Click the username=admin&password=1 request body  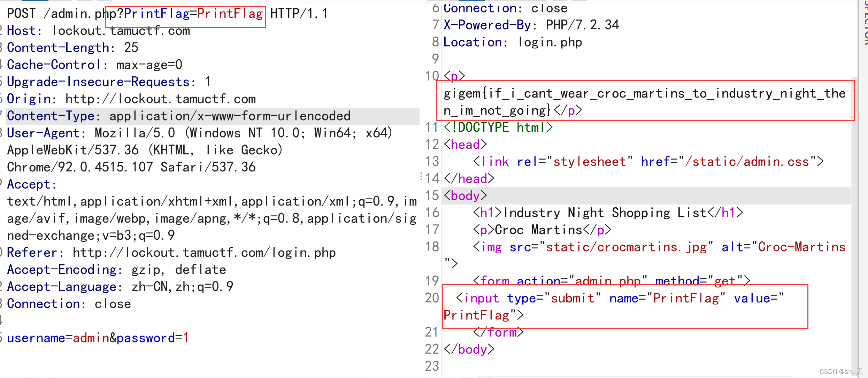click(x=98, y=338)
